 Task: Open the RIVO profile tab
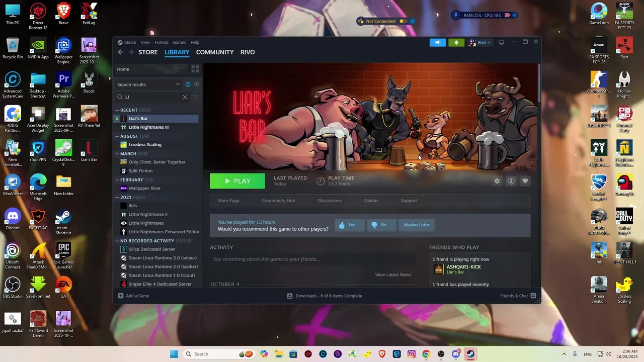pos(248,52)
